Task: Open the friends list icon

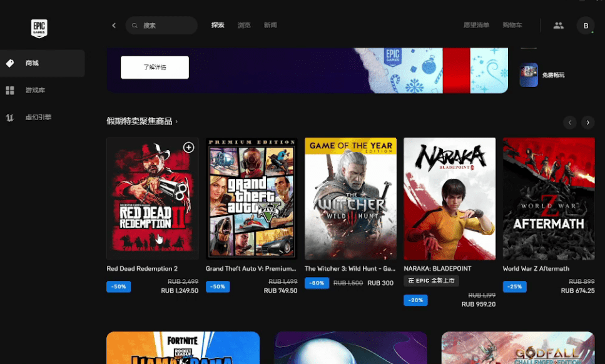Action: (x=558, y=26)
